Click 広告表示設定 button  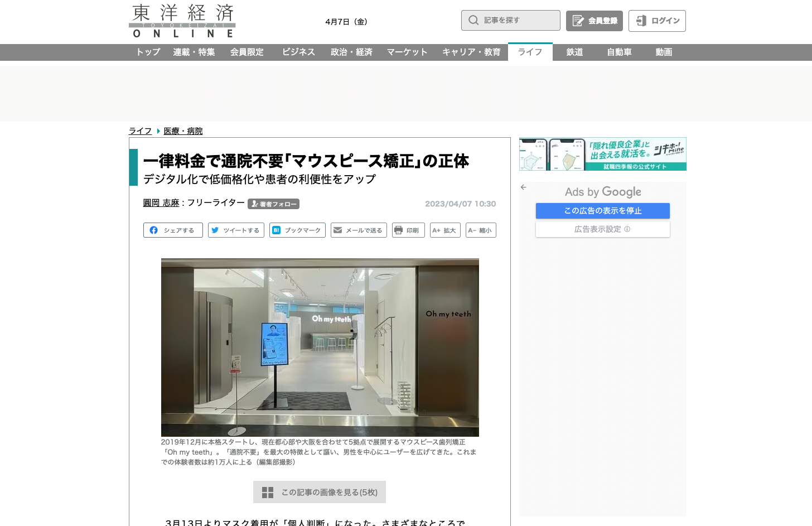point(603,229)
